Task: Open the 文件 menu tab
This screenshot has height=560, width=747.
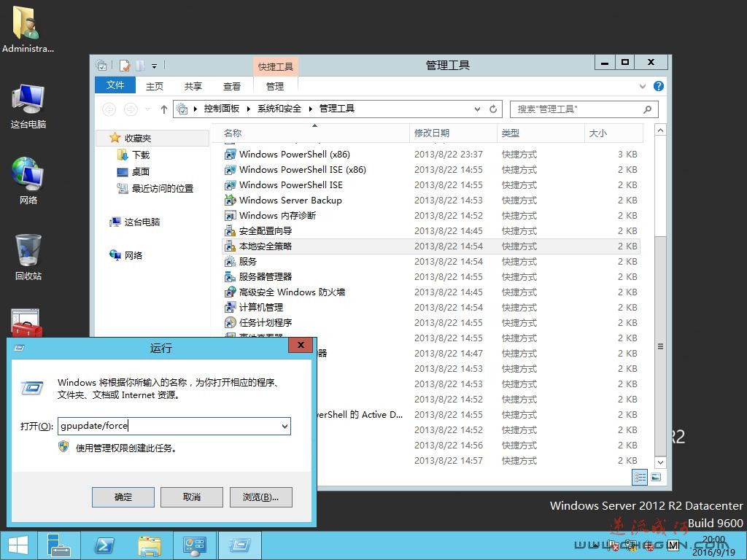Action: click(x=115, y=85)
